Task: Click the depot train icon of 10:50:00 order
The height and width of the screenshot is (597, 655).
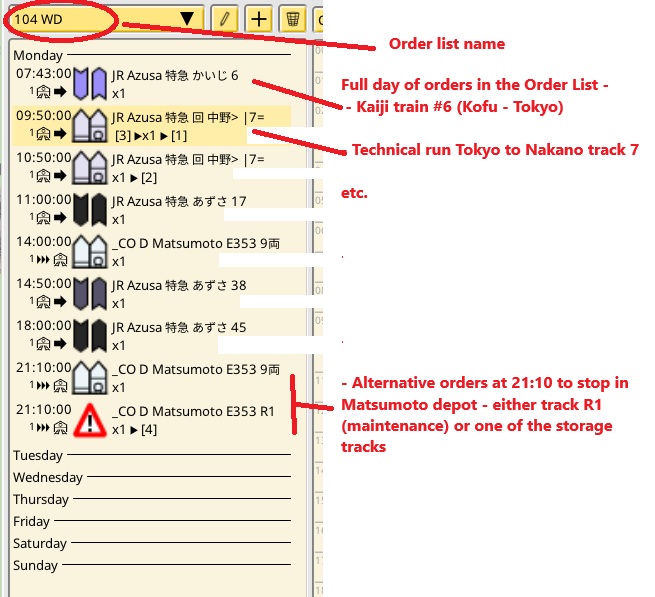Action: click(90, 168)
